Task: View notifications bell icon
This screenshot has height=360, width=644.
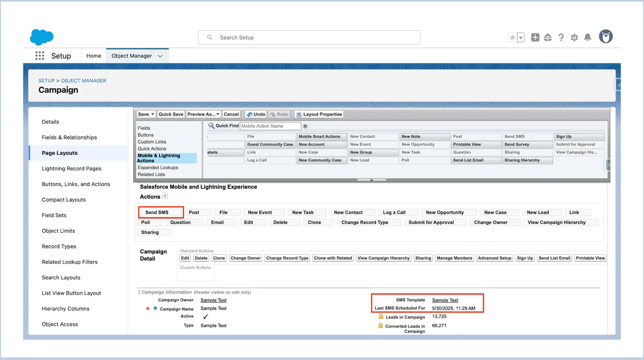Action: pyautogui.click(x=588, y=37)
